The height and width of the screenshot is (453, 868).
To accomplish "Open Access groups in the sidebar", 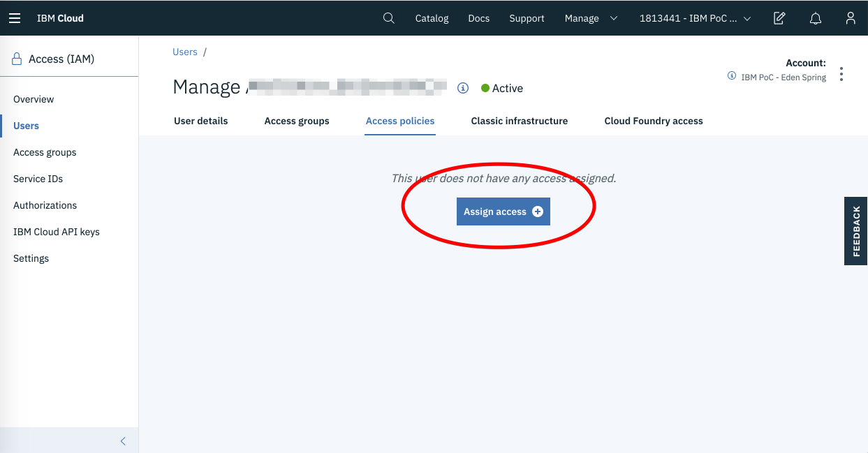I will 45,152.
